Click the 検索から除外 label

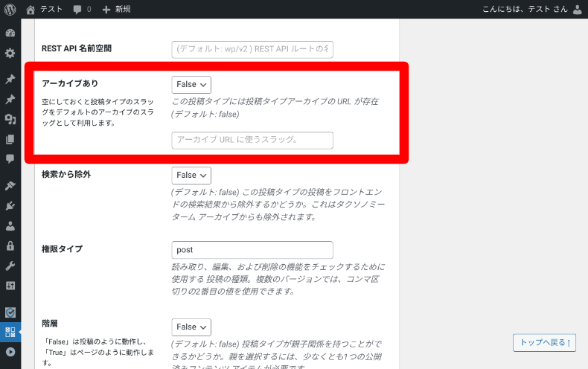point(66,174)
